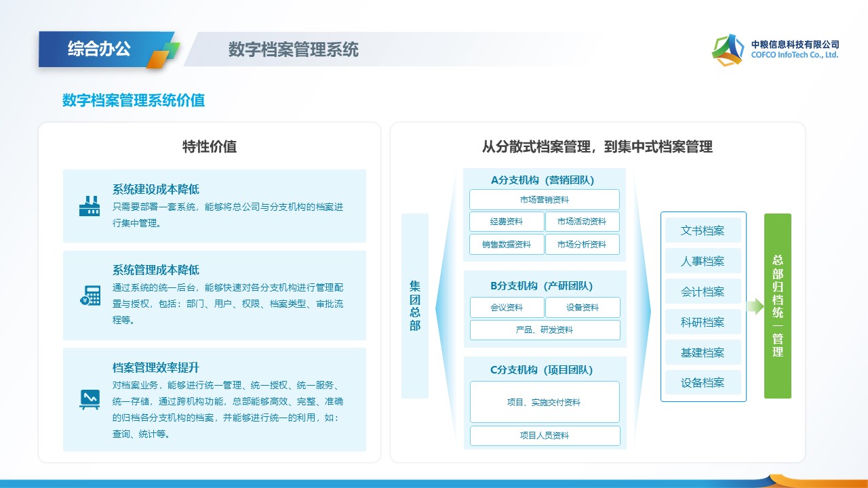The image size is (868, 488).
Task: Select the 数字档案管理系统 title tab
Action: click(294, 49)
